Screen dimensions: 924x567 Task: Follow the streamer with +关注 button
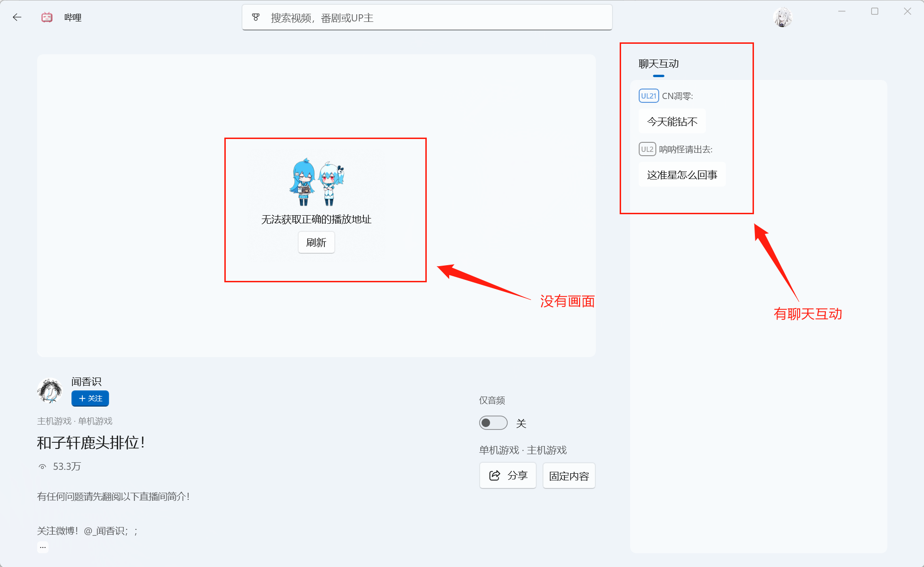click(x=90, y=398)
